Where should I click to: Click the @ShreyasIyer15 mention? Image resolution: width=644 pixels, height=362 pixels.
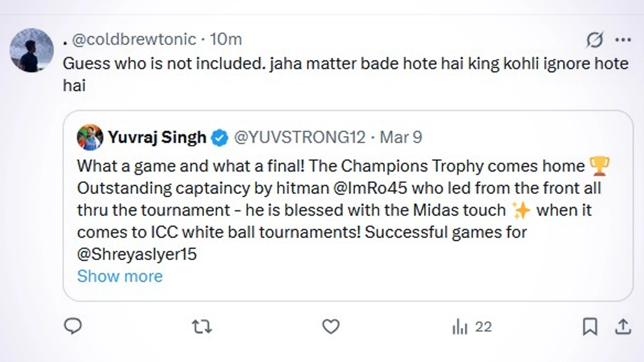coord(137,254)
